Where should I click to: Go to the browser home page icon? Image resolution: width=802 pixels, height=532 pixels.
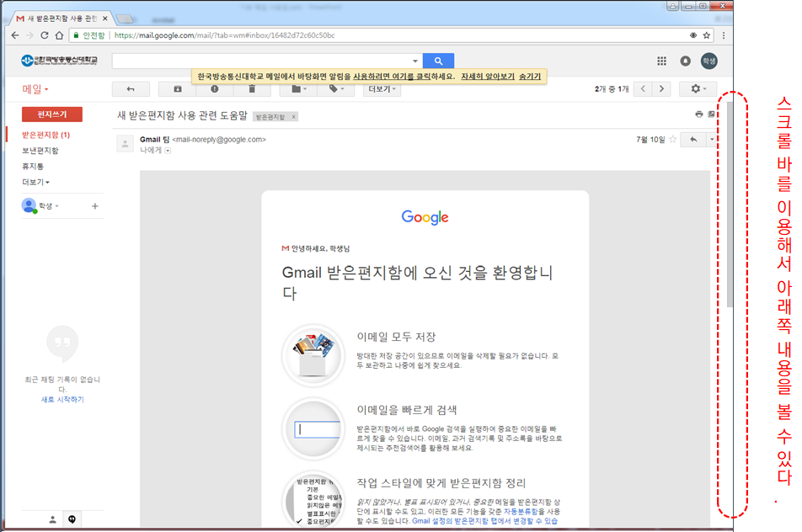click(x=59, y=35)
